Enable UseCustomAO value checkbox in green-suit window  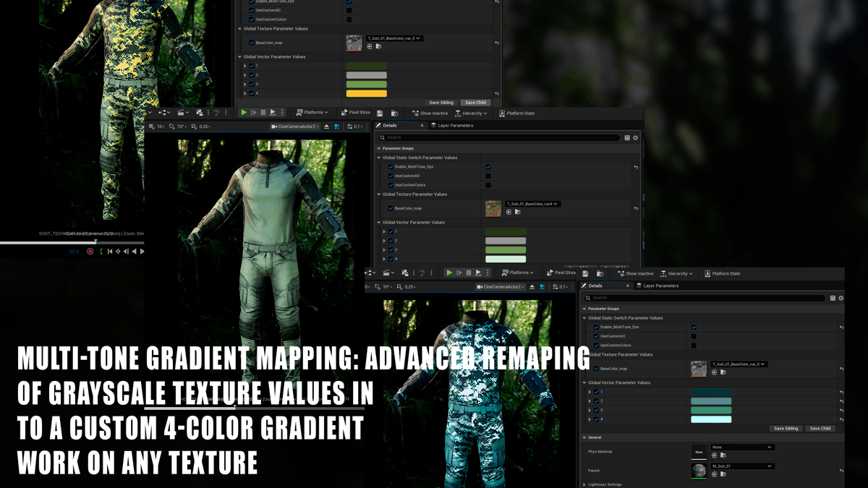[488, 176]
